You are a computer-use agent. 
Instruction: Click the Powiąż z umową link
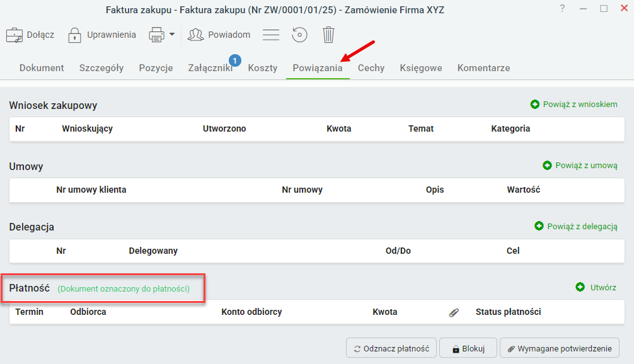point(580,165)
